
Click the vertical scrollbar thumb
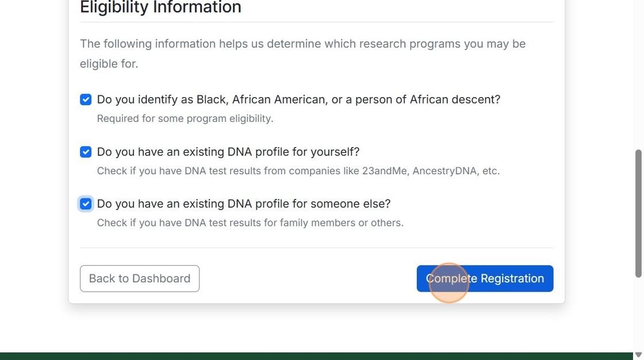point(638,213)
